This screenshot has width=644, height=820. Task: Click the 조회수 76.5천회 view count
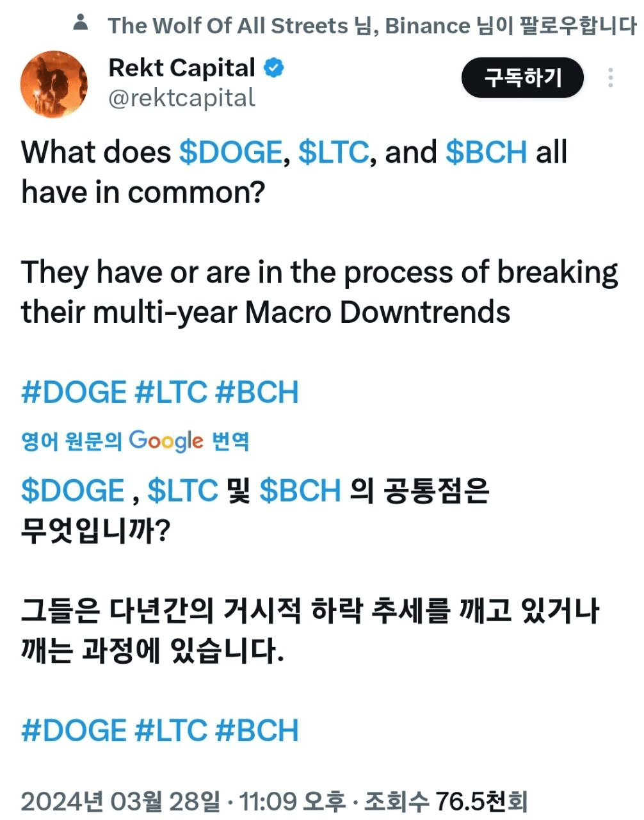point(446,801)
